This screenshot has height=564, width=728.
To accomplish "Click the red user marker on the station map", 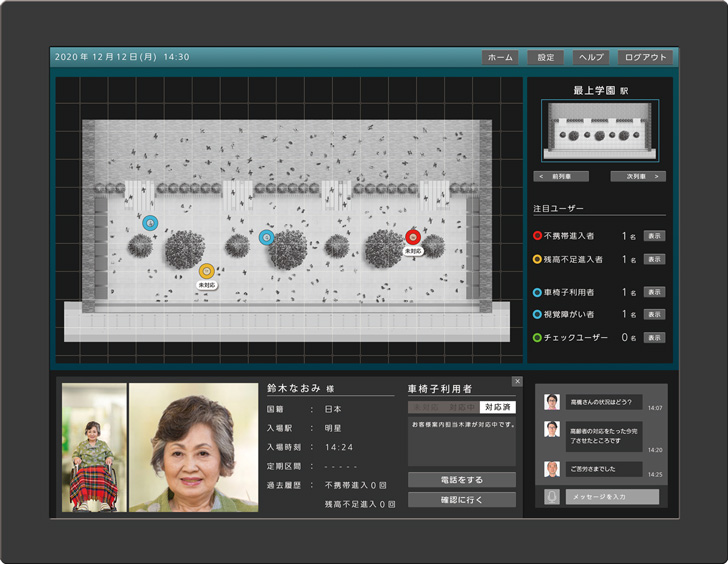I will pyautogui.click(x=412, y=237).
